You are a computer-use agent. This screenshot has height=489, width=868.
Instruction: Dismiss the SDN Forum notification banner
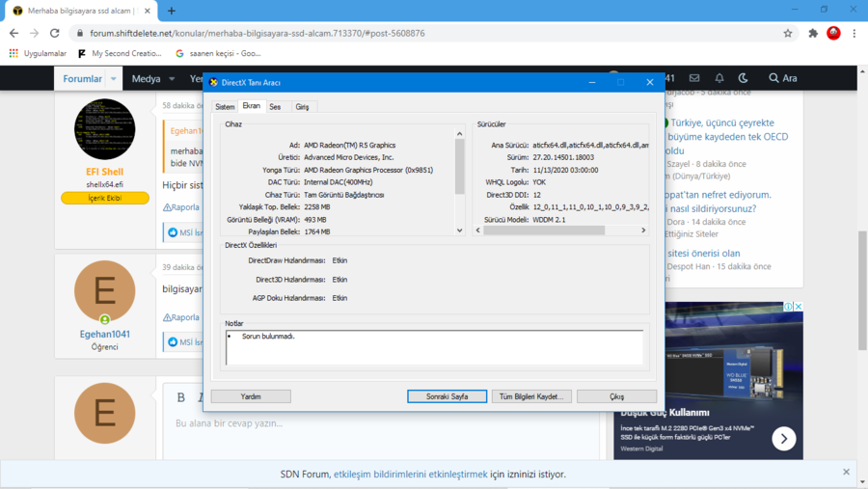tap(846, 472)
